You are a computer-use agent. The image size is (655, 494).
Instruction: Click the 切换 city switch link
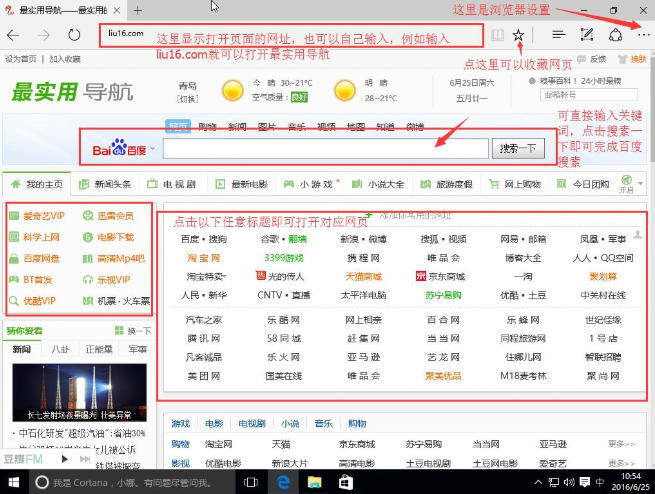(188, 99)
